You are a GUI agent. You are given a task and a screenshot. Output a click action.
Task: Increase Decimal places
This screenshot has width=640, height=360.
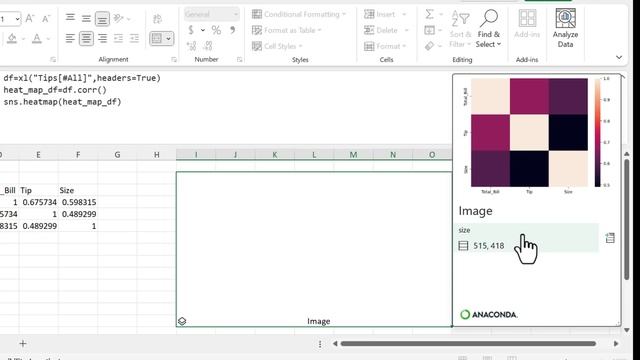[x=191, y=46]
